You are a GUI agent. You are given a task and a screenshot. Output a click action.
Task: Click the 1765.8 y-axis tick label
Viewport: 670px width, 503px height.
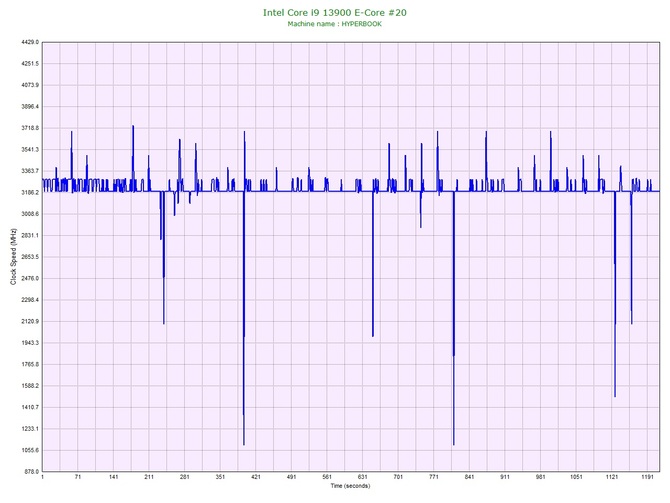[x=30, y=364]
